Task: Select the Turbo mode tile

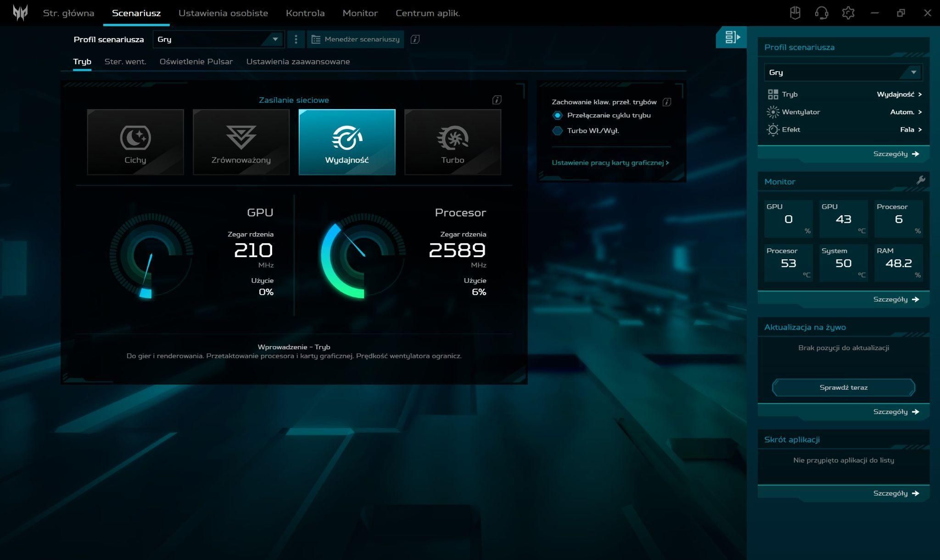Action: [453, 142]
